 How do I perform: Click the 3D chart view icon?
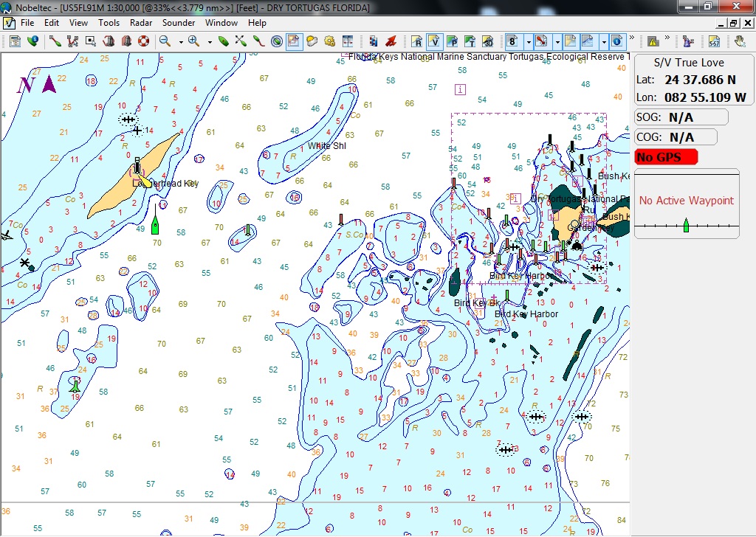click(487, 41)
